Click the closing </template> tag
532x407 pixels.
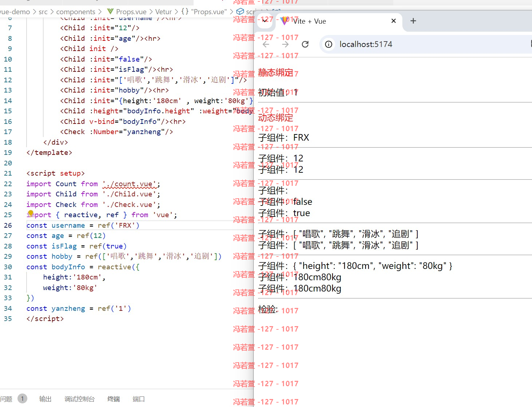coord(49,152)
